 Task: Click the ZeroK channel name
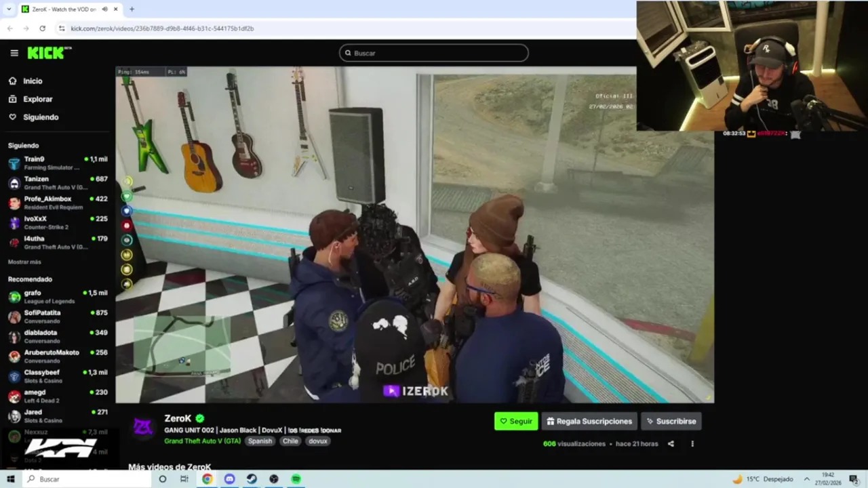point(178,418)
